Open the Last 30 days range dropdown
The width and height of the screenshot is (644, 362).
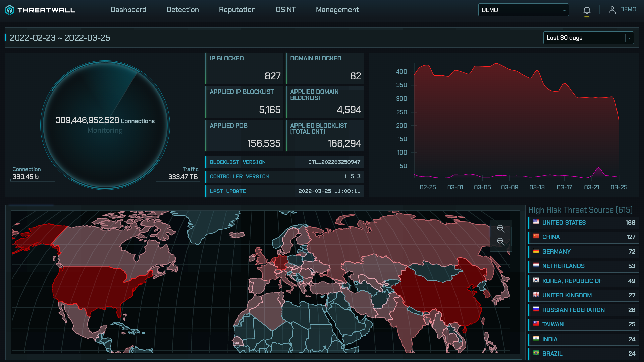click(584, 38)
